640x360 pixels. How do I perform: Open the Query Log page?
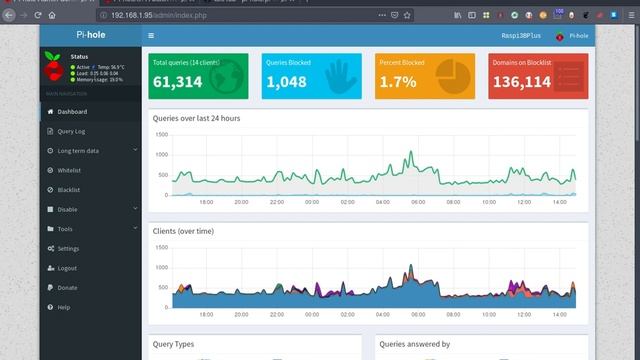(91, 131)
